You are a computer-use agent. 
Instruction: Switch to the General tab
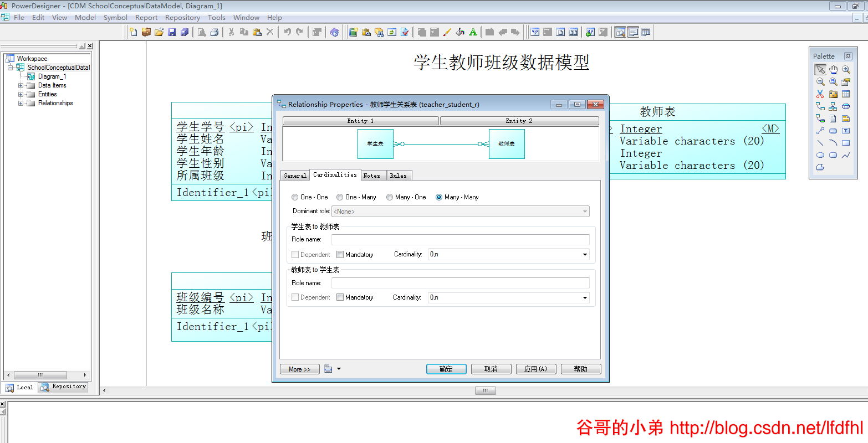pos(295,176)
